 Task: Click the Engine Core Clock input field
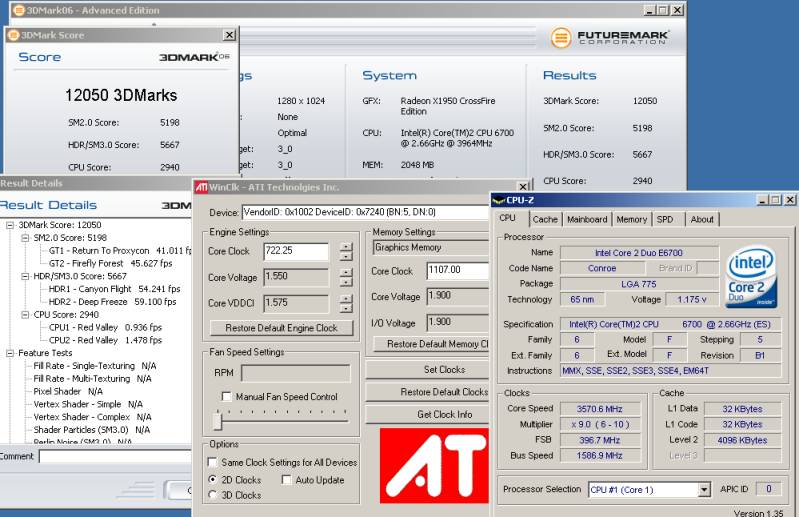[x=296, y=252]
